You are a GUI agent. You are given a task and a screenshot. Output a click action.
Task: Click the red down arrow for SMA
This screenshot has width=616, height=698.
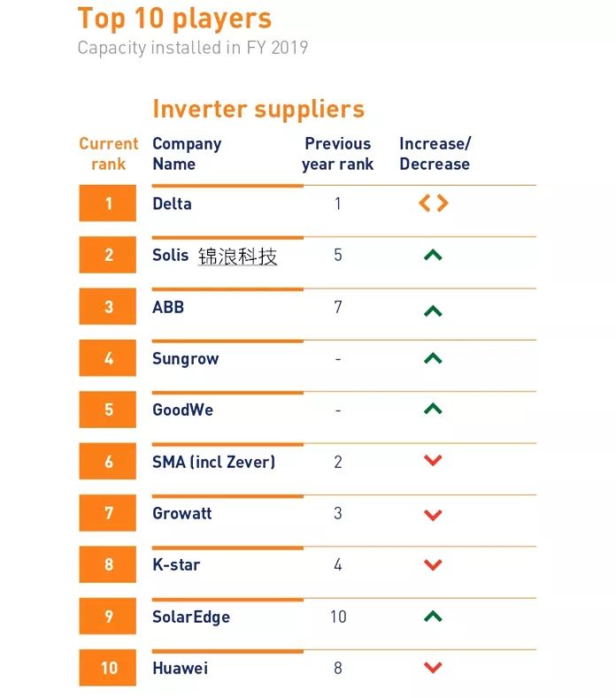433,461
